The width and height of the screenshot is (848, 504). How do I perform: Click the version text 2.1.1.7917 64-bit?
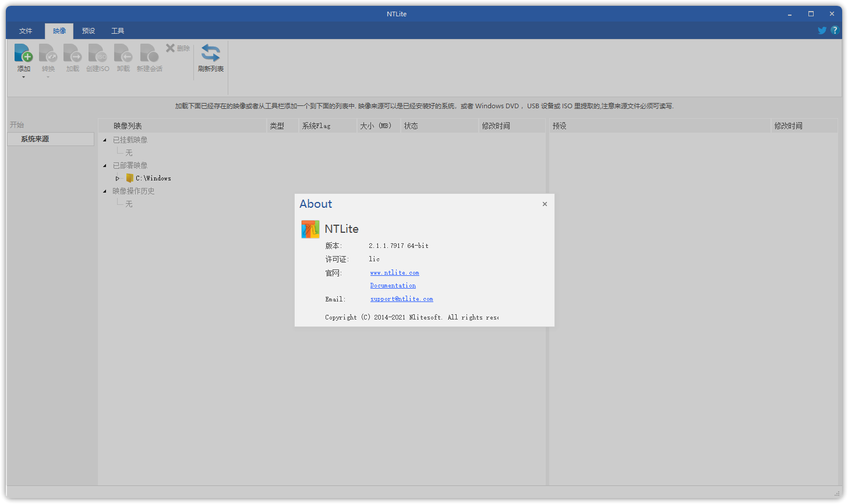(398, 246)
